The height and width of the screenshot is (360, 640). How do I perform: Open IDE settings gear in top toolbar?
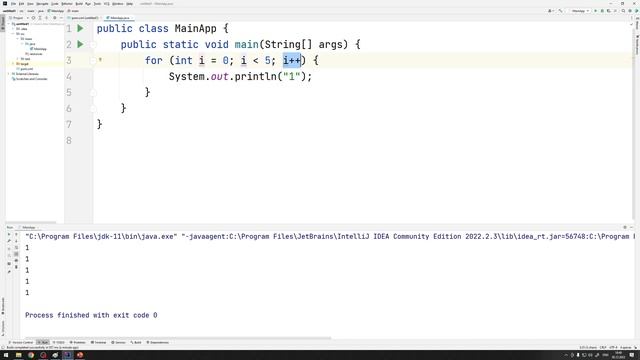tap(630, 11)
